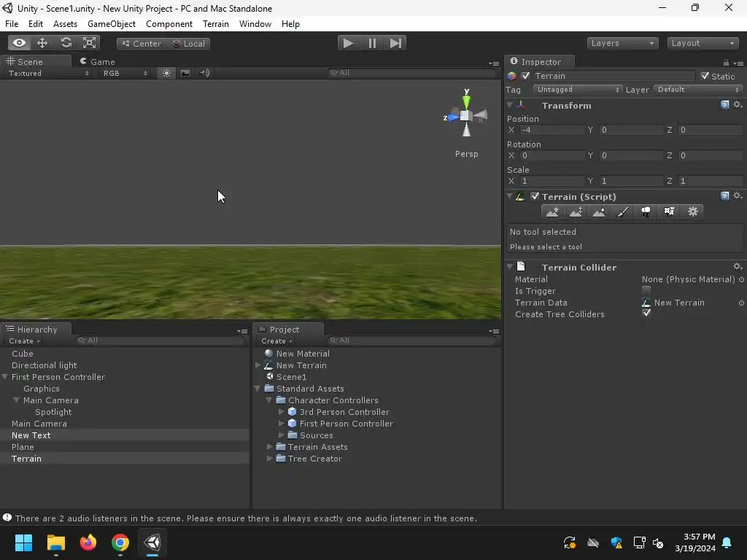The width and height of the screenshot is (747, 560).
Task: Select New Material asset in Project
Action: click(303, 354)
